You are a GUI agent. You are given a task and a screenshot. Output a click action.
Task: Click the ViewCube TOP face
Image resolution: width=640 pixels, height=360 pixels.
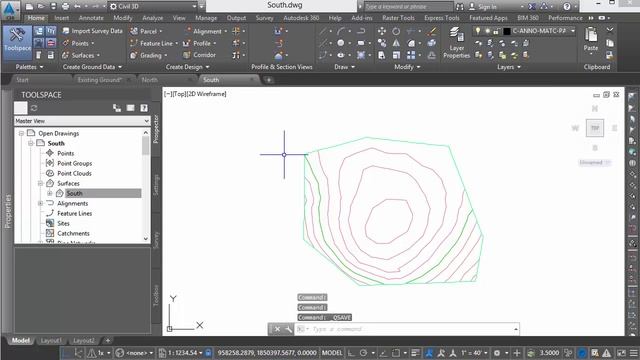595,128
